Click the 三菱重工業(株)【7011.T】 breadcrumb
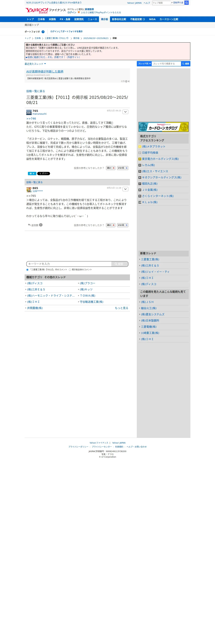Screen dimensions: 215x644 click(x=57, y=38)
